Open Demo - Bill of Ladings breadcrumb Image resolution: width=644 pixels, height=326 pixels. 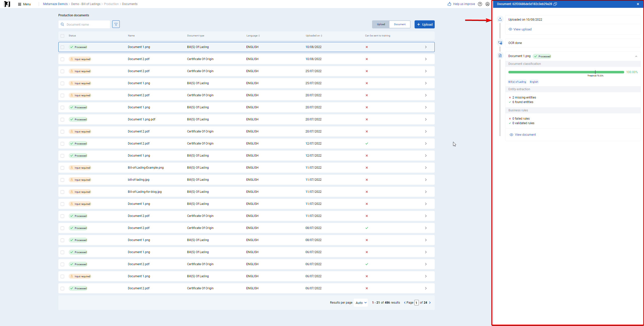[86, 4]
